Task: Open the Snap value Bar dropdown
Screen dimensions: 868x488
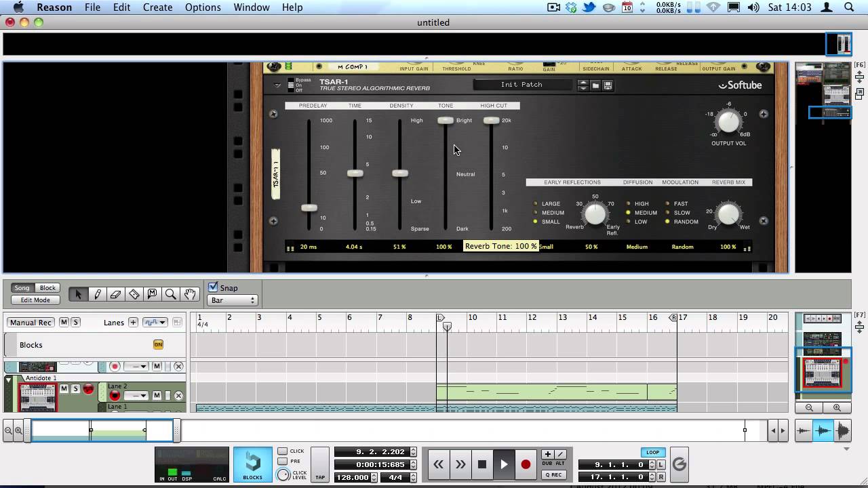Action: (233, 300)
